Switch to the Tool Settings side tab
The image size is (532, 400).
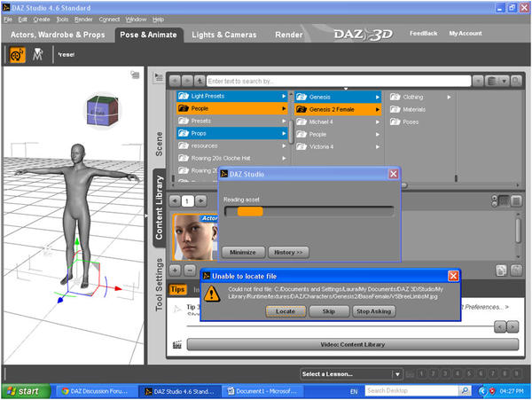(x=159, y=285)
